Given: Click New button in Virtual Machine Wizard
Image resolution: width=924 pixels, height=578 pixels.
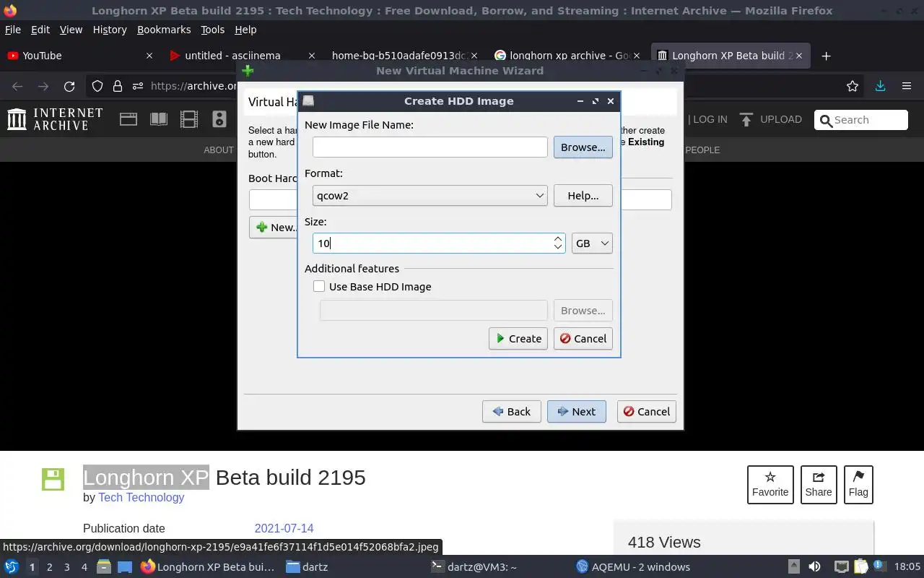Looking at the screenshot, I should (x=274, y=228).
